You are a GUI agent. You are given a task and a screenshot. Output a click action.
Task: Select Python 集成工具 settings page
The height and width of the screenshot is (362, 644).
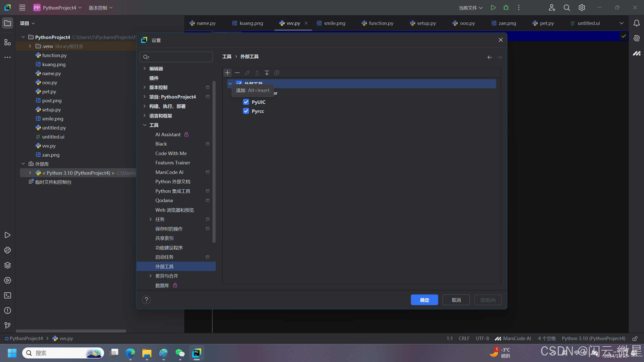pos(173,191)
